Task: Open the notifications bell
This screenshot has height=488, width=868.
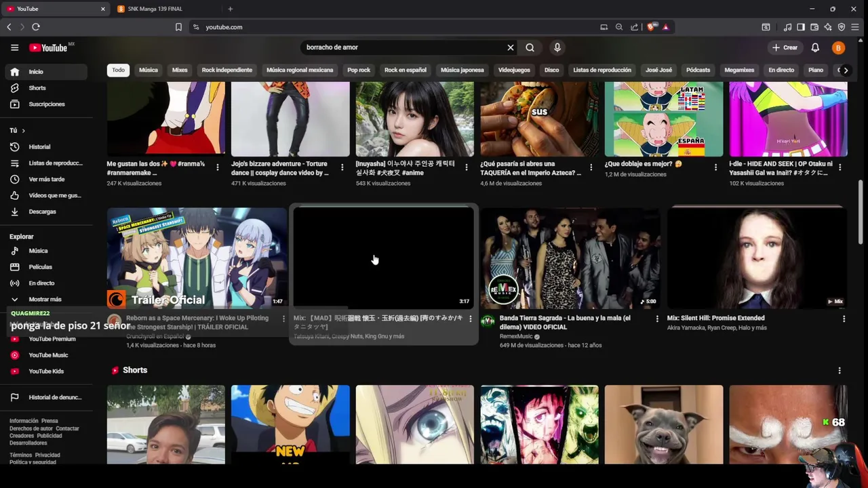Action: pyautogui.click(x=816, y=47)
